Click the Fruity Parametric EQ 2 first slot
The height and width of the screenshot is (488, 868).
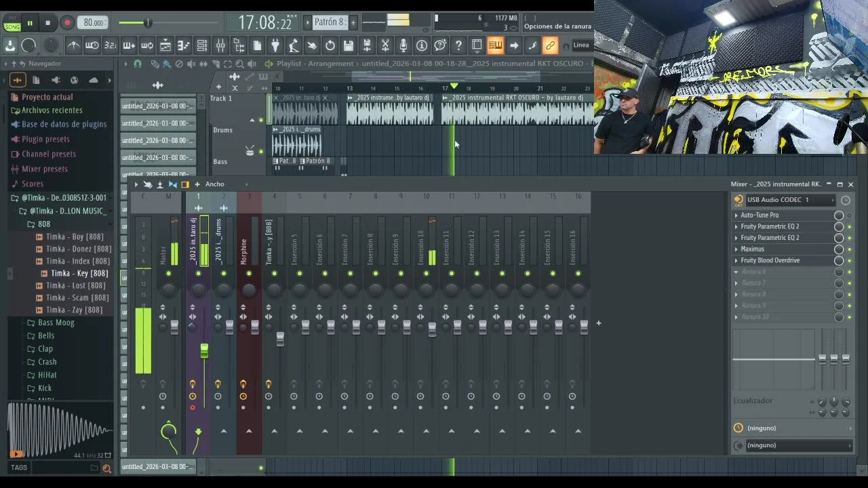click(770, 226)
